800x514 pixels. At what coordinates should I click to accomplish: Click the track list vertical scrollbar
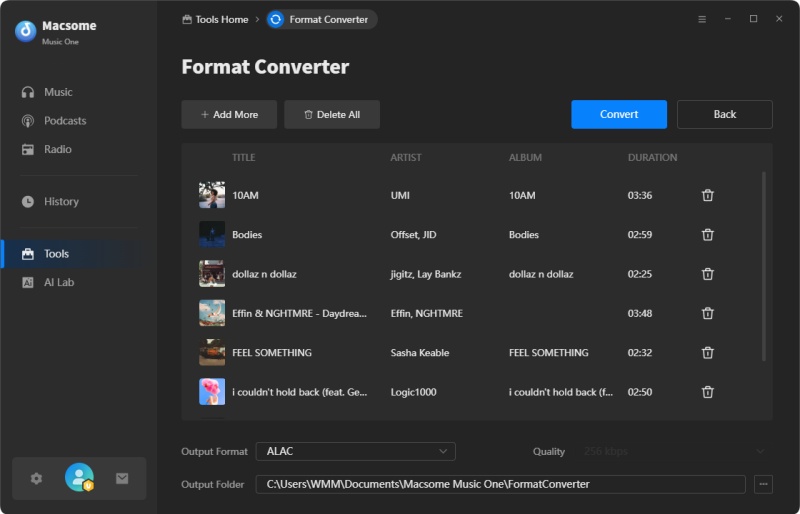(x=764, y=266)
